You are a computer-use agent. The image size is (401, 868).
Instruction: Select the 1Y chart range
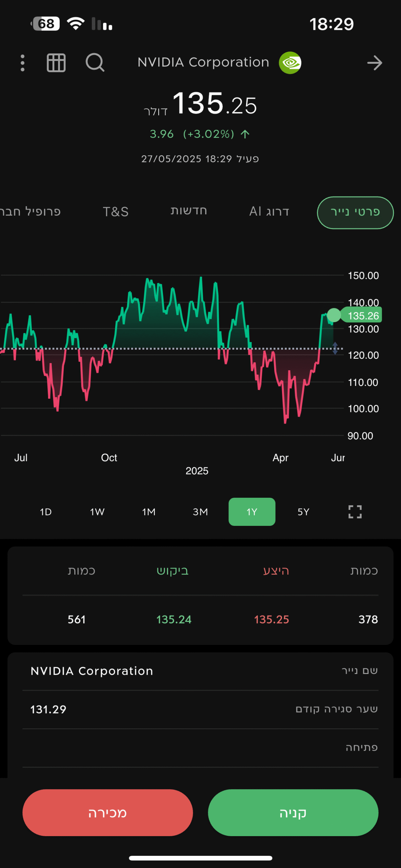pos(252,512)
